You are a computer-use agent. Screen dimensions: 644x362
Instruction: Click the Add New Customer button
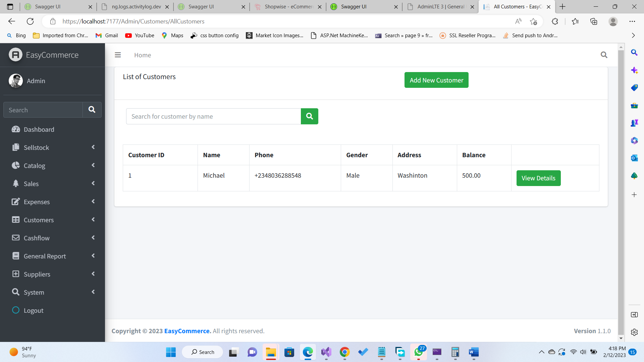(436, 80)
